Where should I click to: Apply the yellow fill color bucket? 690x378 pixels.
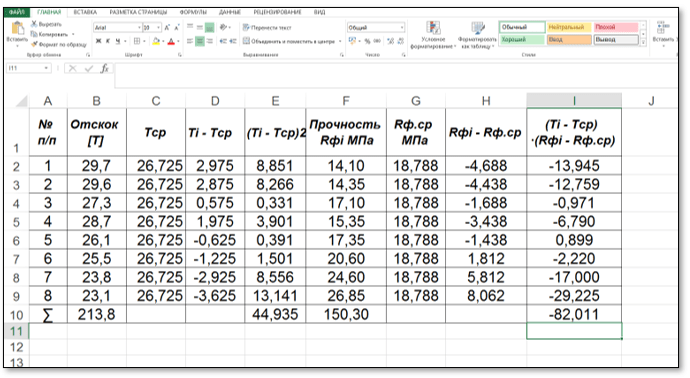[x=156, y=41]
